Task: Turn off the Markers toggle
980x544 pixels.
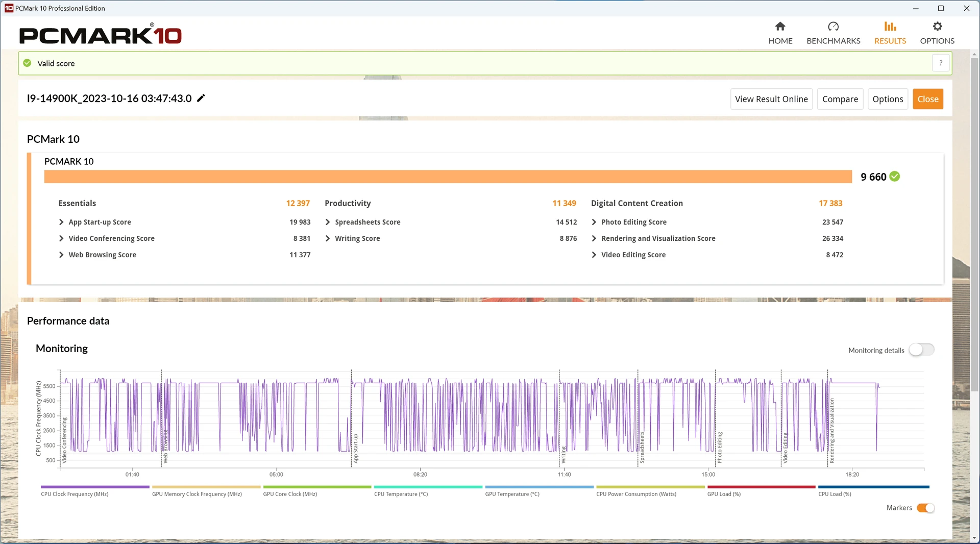Action: pyautogui.click(x=925, y=508)
